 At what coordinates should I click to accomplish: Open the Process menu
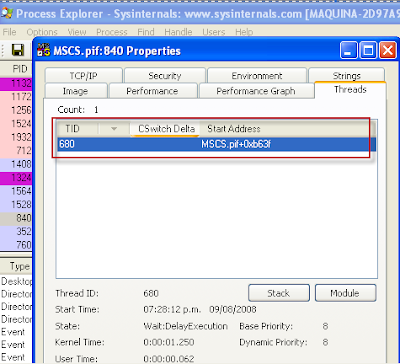pyautogui.click(x=112, y=32)
